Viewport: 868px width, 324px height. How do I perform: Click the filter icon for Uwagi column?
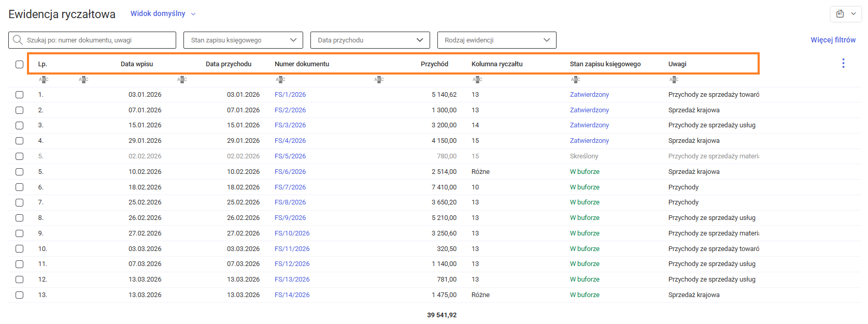coord(674,80)
